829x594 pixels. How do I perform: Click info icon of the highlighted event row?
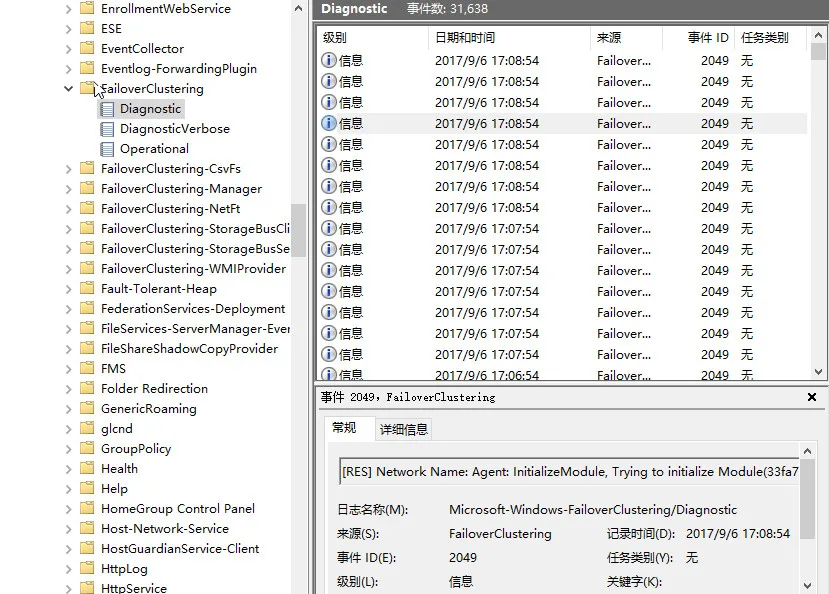tap(329, 123)
